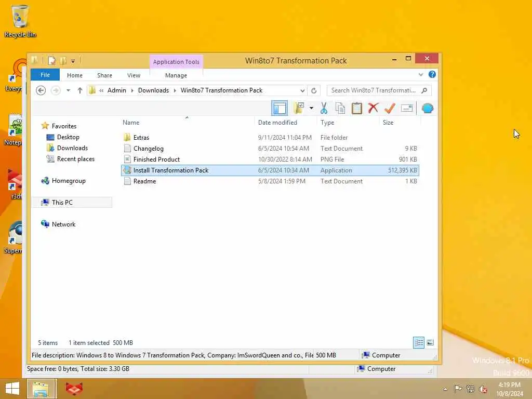The width and height of the screenshot is (532, 399).
Task: Expand the ribbon with the chevron
Action: click(x=421, y=75)
